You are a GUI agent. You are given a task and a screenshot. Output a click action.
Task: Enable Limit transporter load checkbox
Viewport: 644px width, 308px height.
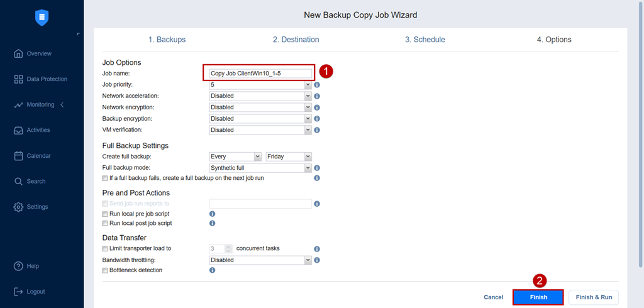point(105,248)
